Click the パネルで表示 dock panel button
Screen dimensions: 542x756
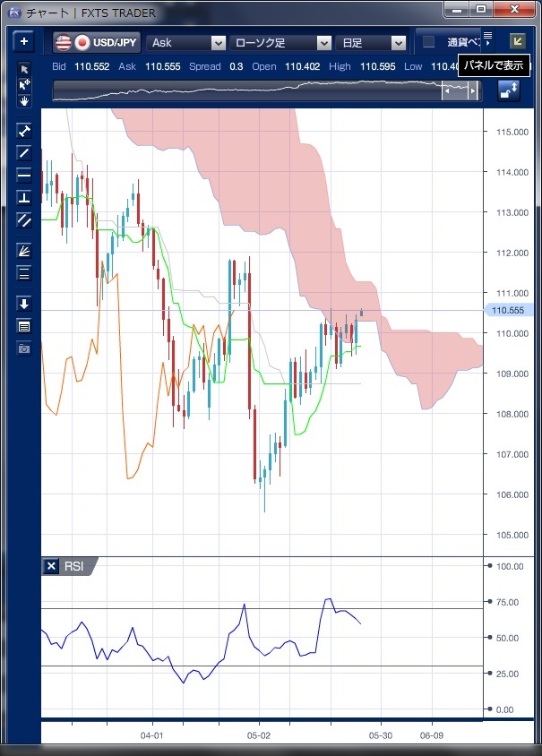coord(517,41)
